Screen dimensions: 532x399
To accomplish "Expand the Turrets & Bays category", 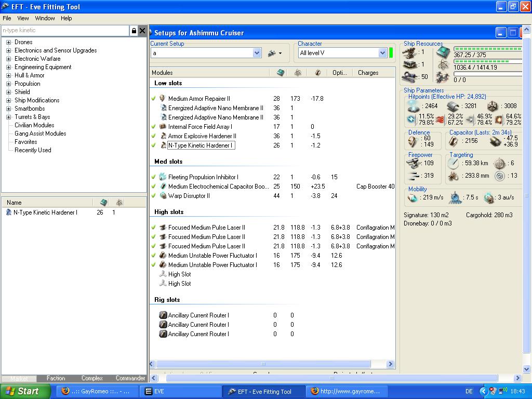I will click(8, 117).
